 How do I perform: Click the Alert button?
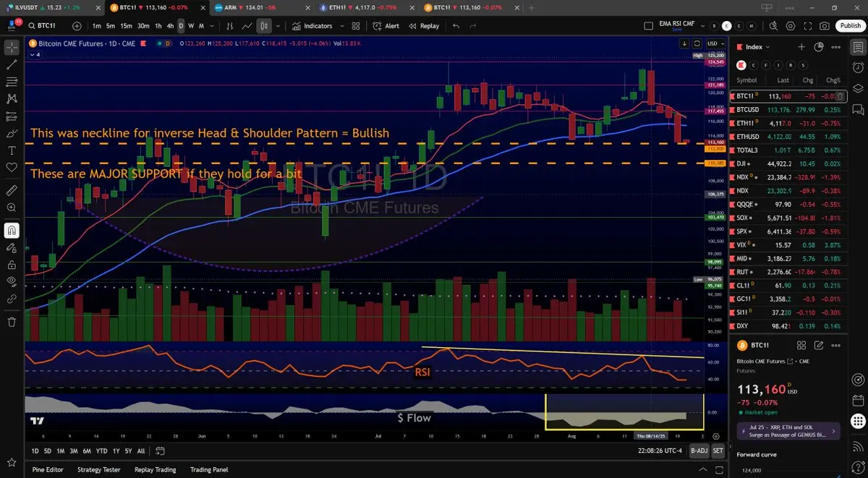tap(386, 25)
